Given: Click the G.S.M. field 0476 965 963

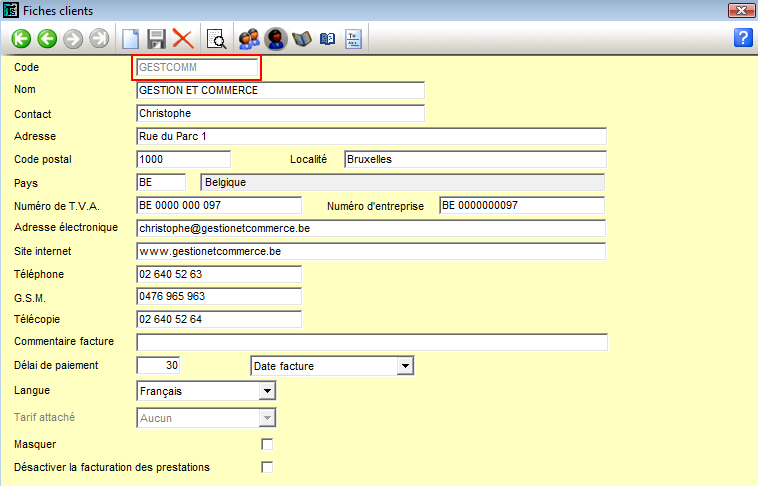Looking at the screenshot, I should click(x=219, y=296).
